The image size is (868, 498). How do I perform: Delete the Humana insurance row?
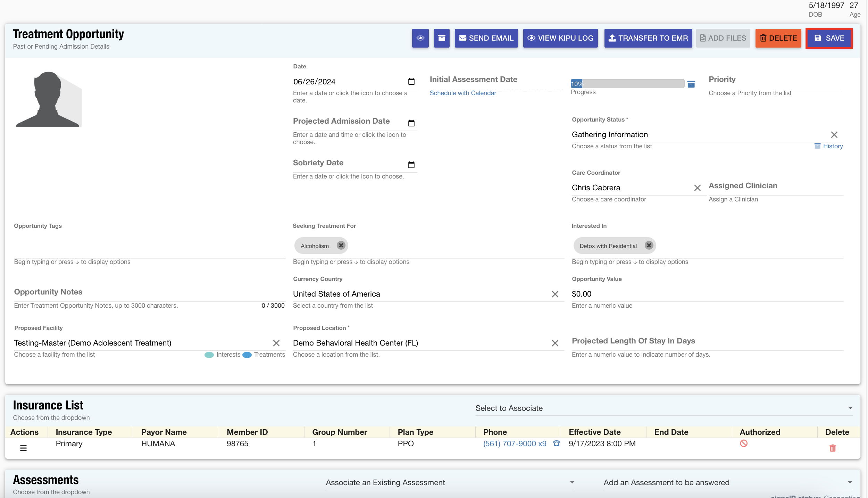coord(832,448)
